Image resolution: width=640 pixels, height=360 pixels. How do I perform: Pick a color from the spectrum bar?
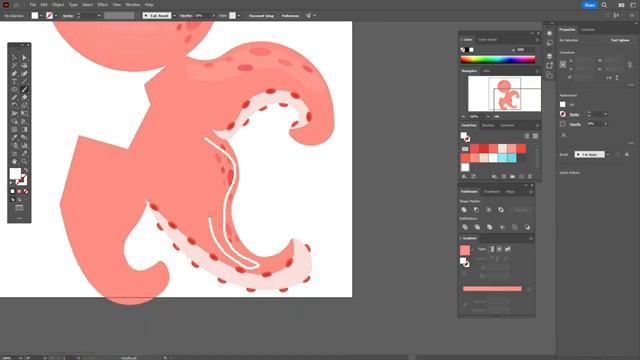click(x=498, y=60)
